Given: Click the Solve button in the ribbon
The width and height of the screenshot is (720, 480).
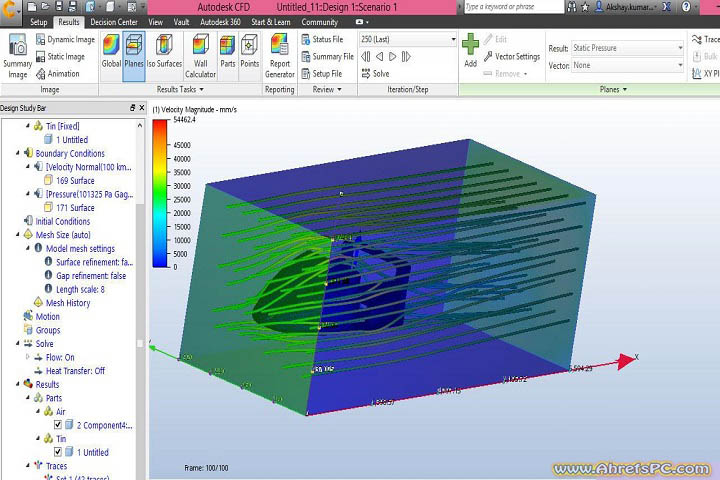Looking at the screenshot, I should (375, 73).
